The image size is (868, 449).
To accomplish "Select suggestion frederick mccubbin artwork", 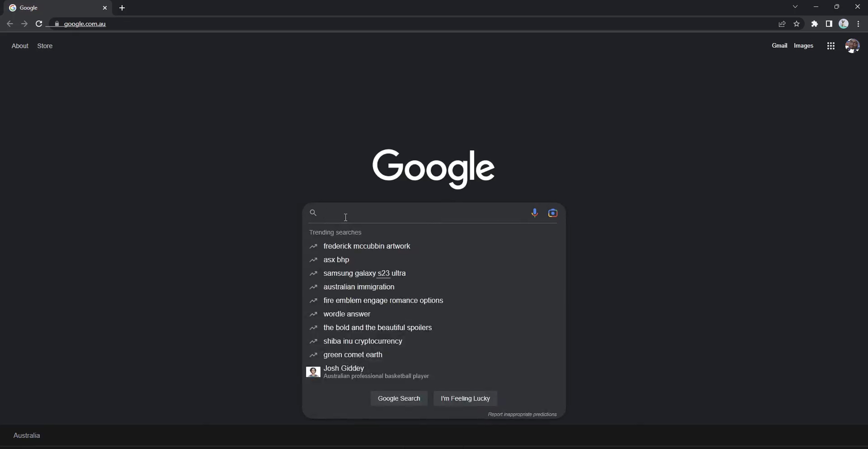I will pyautogui.click(x=434, y=246).
